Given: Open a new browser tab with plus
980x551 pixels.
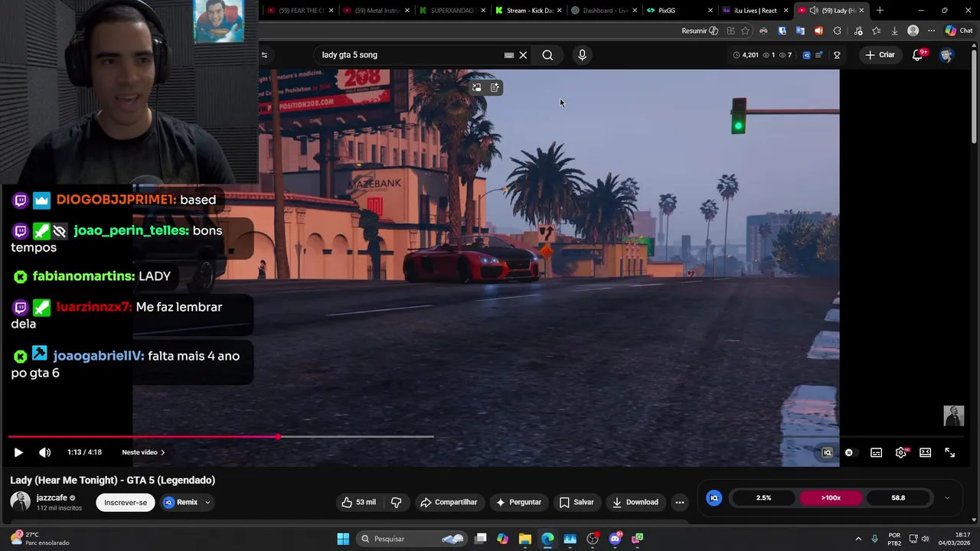Looking at the screenshot, I should (880, 11).
